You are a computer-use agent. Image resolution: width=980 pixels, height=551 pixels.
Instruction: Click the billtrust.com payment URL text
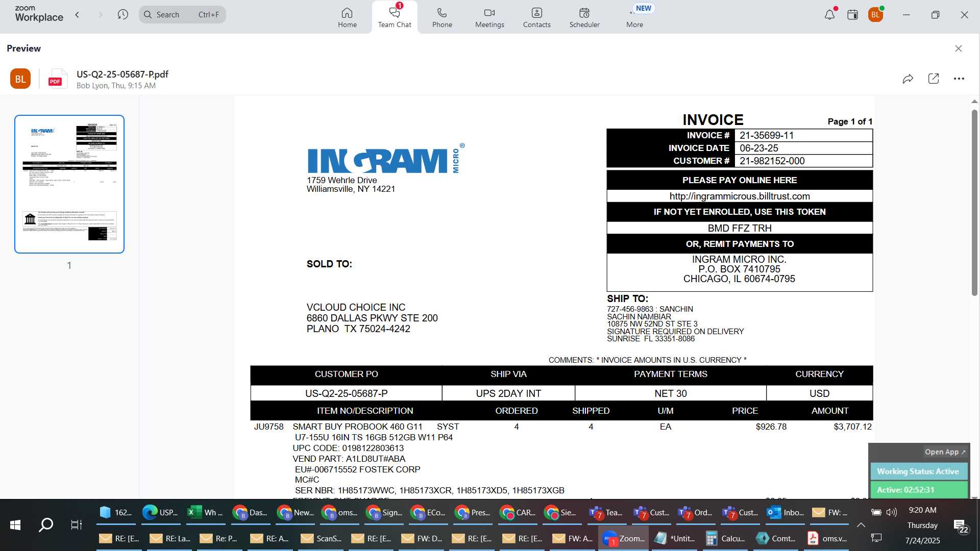tap(740, 196)
